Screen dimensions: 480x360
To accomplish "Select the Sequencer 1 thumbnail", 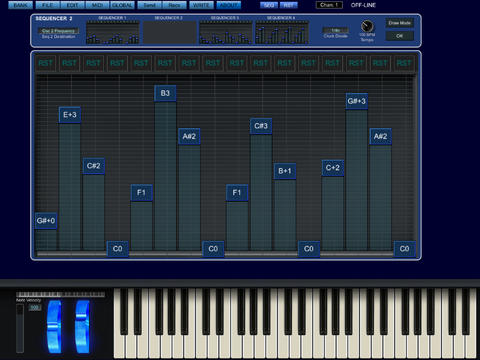I will (112, 32).
